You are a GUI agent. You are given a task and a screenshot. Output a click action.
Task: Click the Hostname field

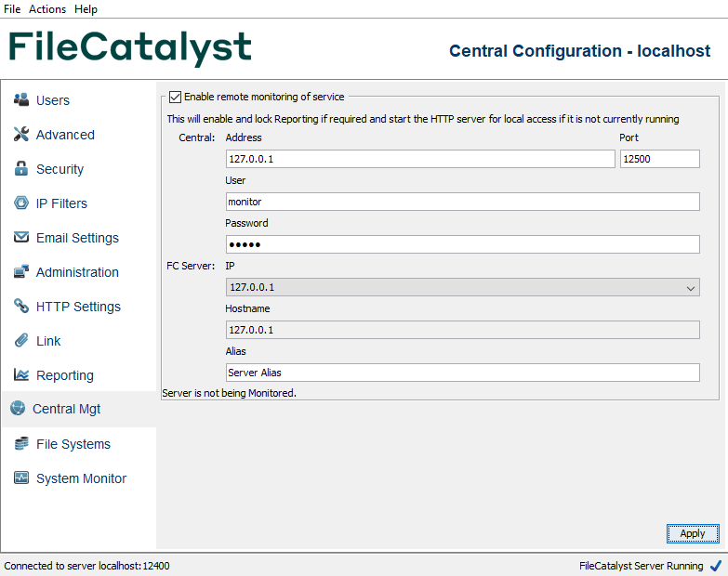coord(462,330)
